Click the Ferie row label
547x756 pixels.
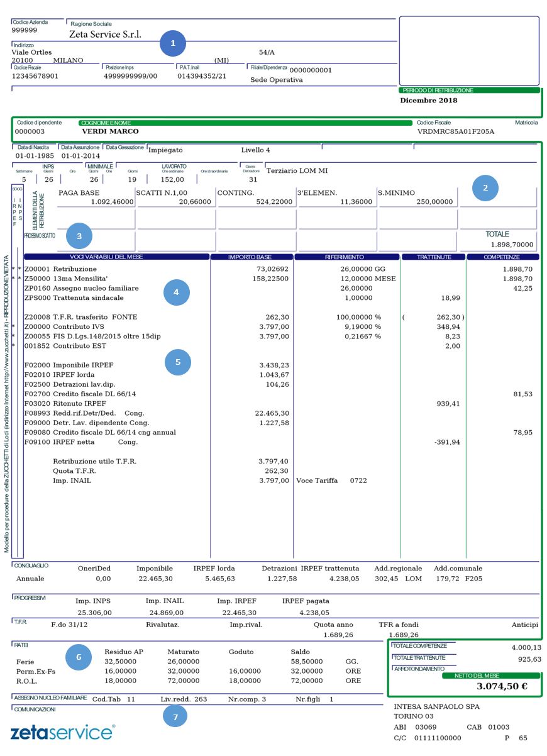point(25,662)
